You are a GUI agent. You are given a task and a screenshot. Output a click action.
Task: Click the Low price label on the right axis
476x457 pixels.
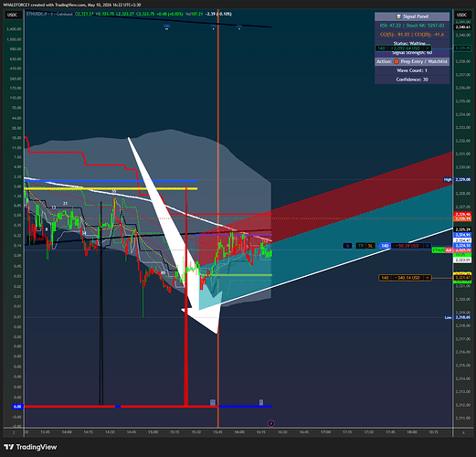448,317
